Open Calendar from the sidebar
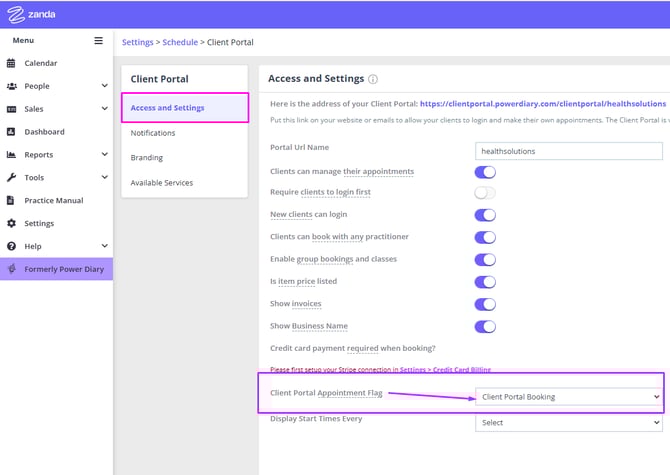 (40, 63)
